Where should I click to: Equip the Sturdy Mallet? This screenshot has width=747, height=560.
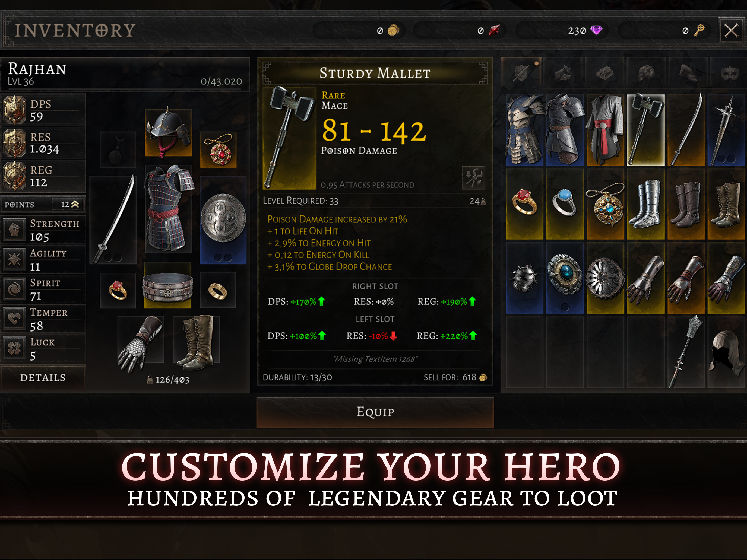click(375, 412)
